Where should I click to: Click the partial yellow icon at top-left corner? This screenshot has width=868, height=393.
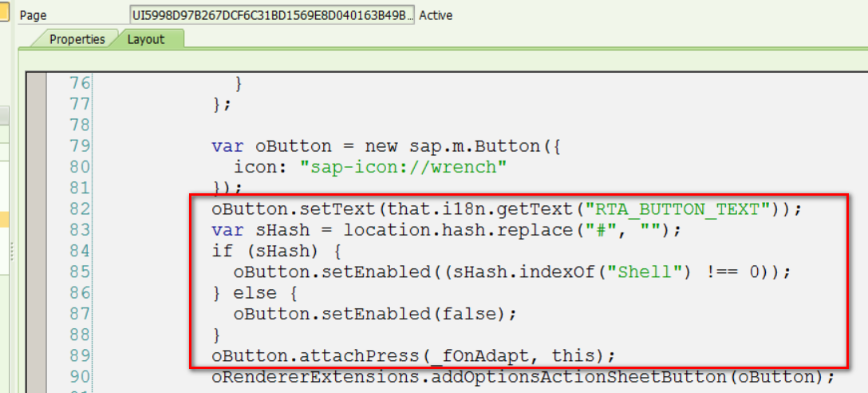click(4, 11)
